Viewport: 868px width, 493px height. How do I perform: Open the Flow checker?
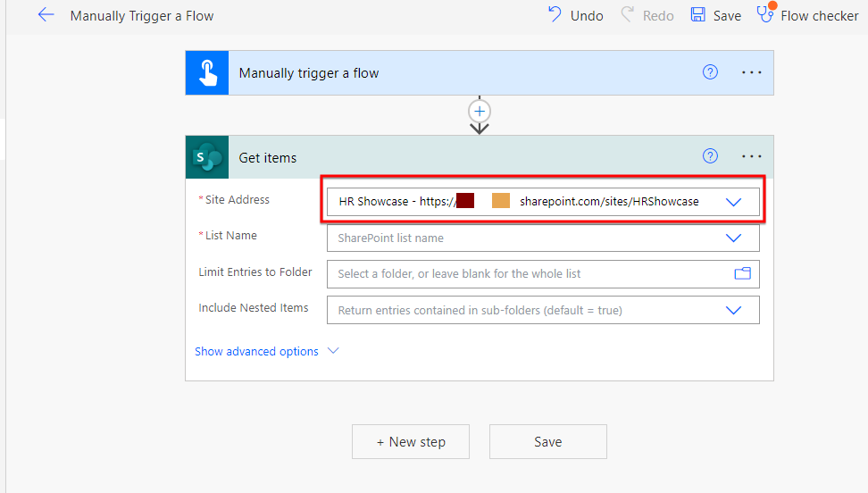point(808,15)
